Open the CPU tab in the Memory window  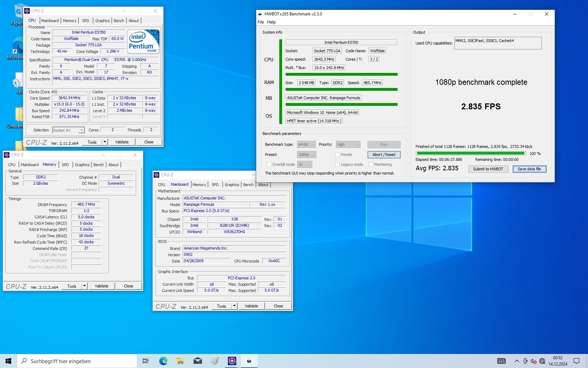pos(12,165)
